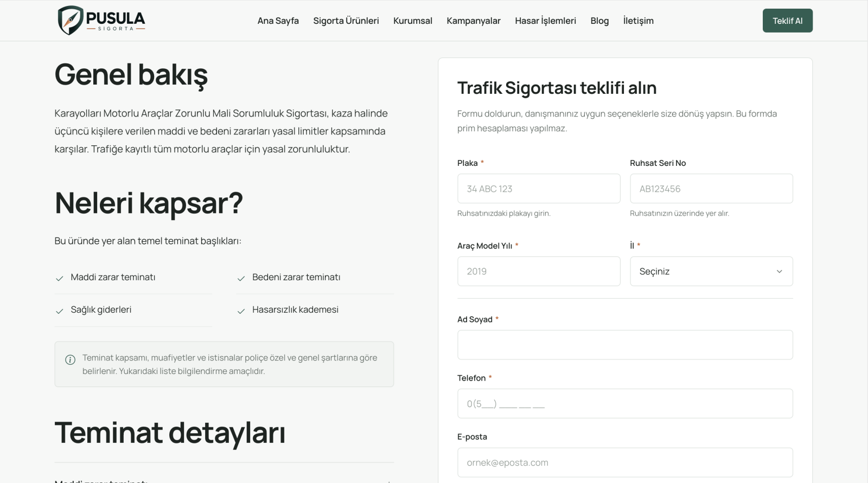The height and width of the screenshot is (483, 868).
Task: Click the Plaka field label
Action: click(468, 163)
